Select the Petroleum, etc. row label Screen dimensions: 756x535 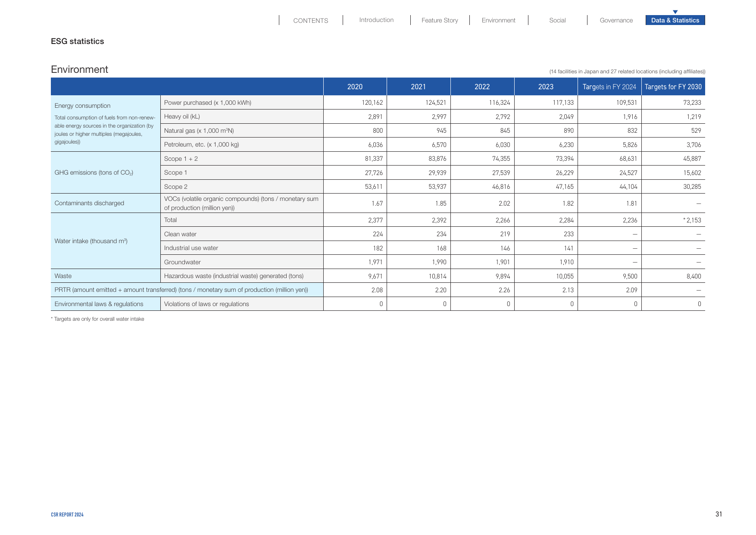pos(201,144)
